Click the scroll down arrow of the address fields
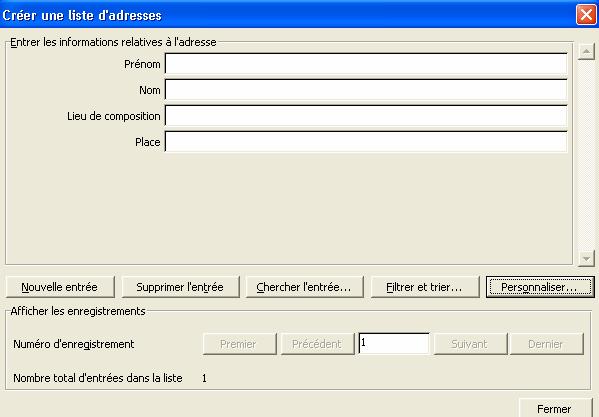599x417 pixels. 586,259
